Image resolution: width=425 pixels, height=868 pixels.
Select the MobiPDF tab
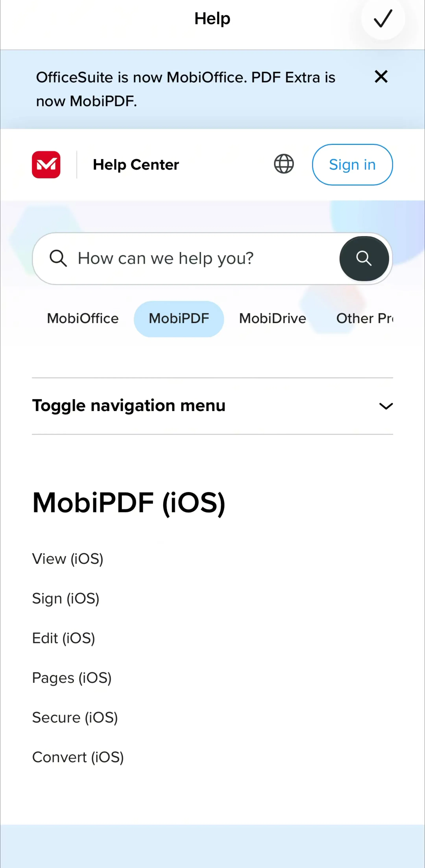[x=179, y=319]
